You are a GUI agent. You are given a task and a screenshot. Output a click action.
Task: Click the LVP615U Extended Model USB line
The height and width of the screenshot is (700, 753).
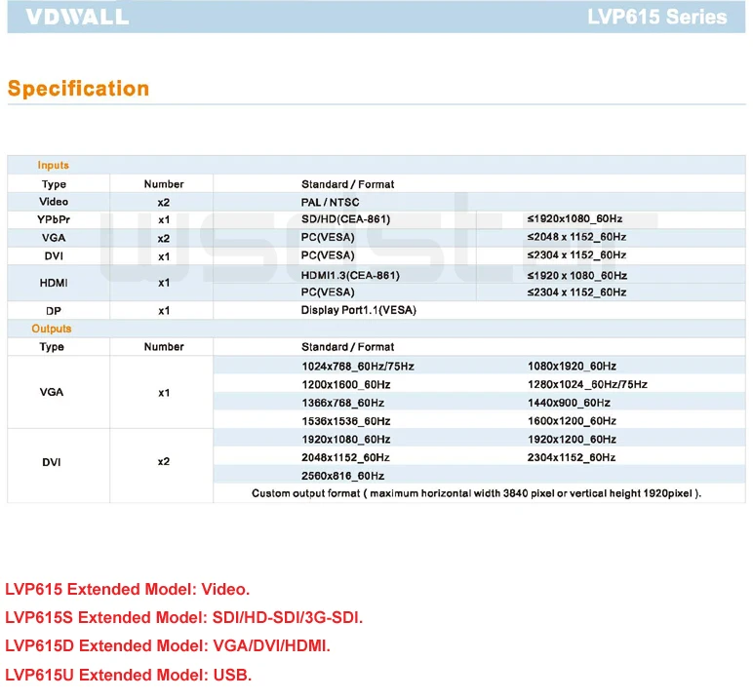pos(128,675)
